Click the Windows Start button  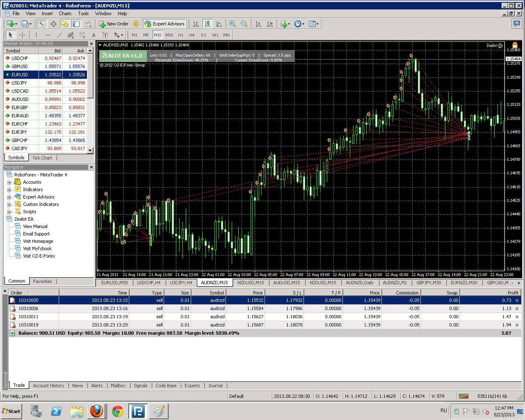coord(11,411)
